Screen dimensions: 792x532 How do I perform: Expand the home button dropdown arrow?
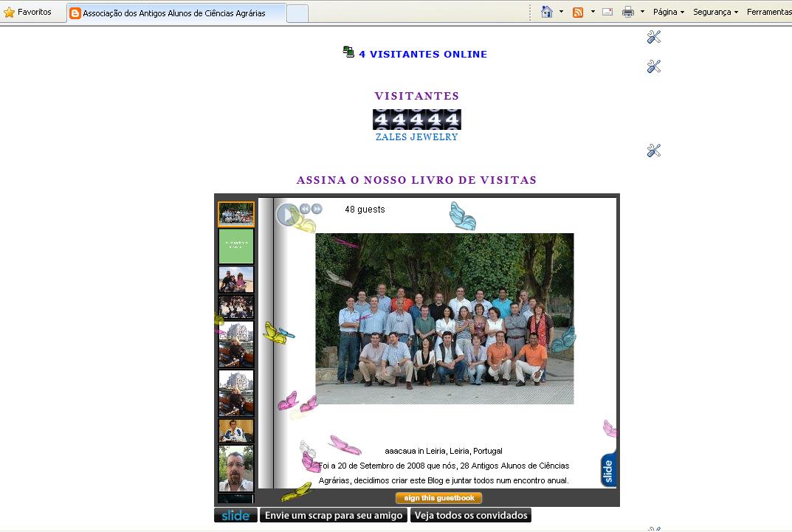coord(561,12)
